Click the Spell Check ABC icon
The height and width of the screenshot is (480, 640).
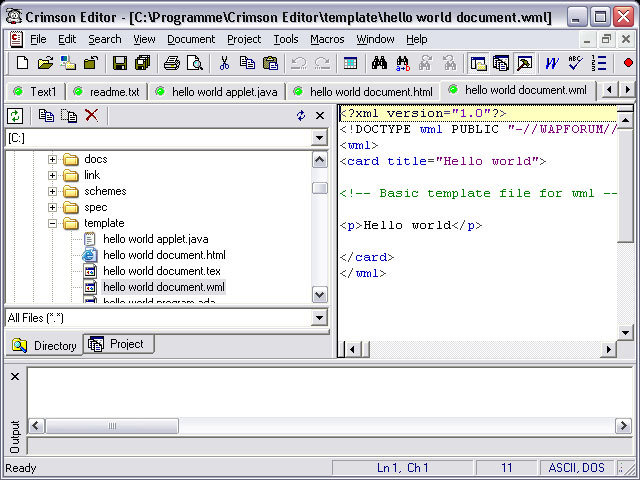click(575, 63)
